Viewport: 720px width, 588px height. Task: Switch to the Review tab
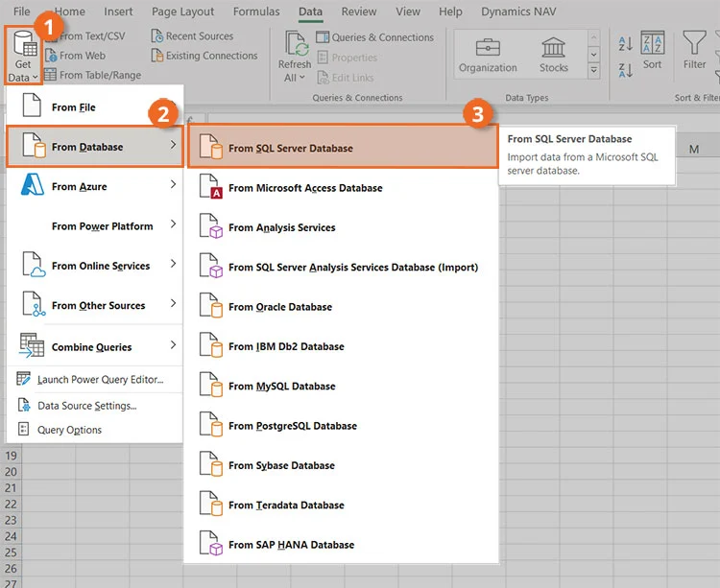pyautogui.click(x=359, y=12)
